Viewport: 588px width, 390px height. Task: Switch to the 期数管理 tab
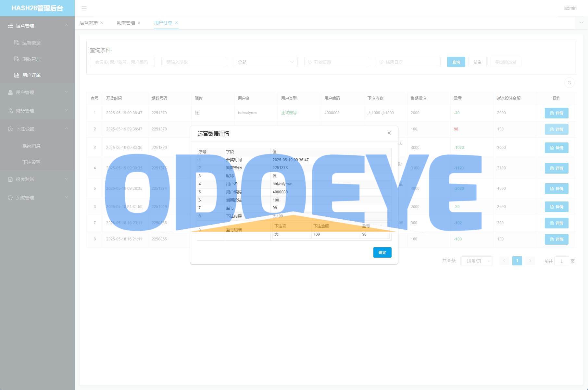126,23
